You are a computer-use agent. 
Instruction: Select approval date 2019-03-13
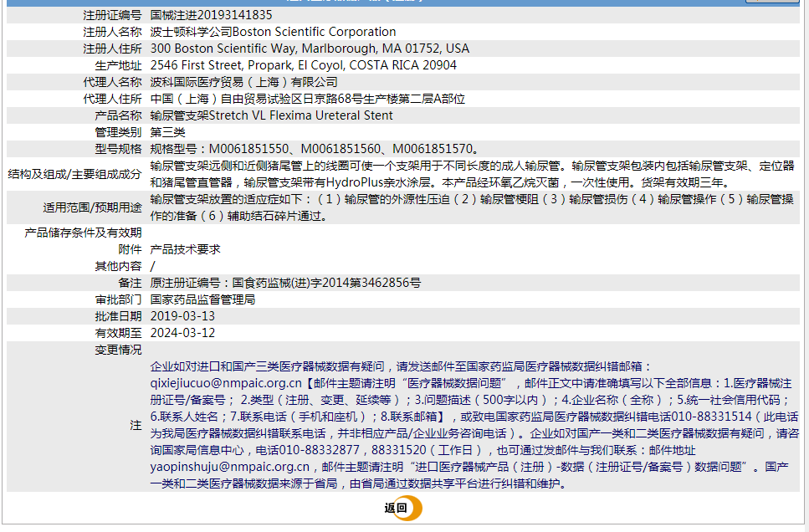coord(182,316)
